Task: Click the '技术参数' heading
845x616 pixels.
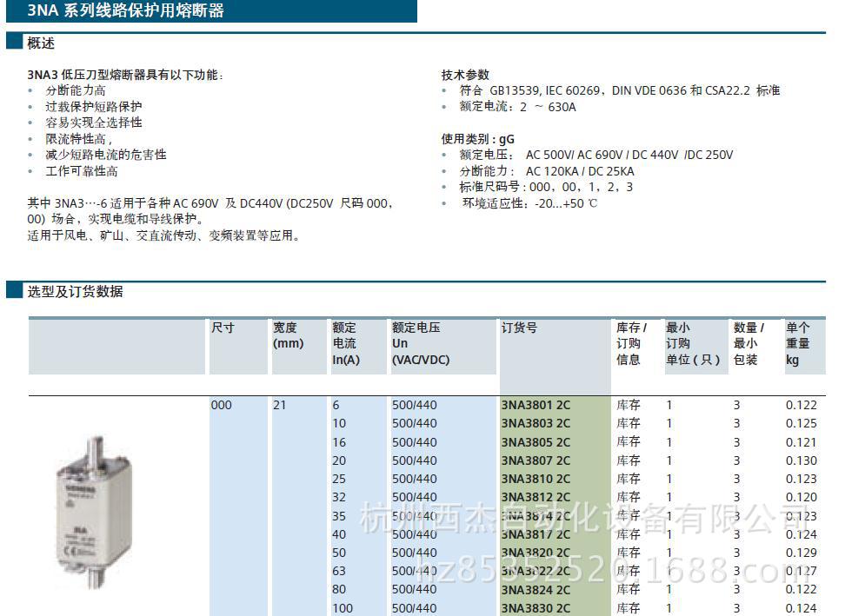Action: click(x=465, y=75)
